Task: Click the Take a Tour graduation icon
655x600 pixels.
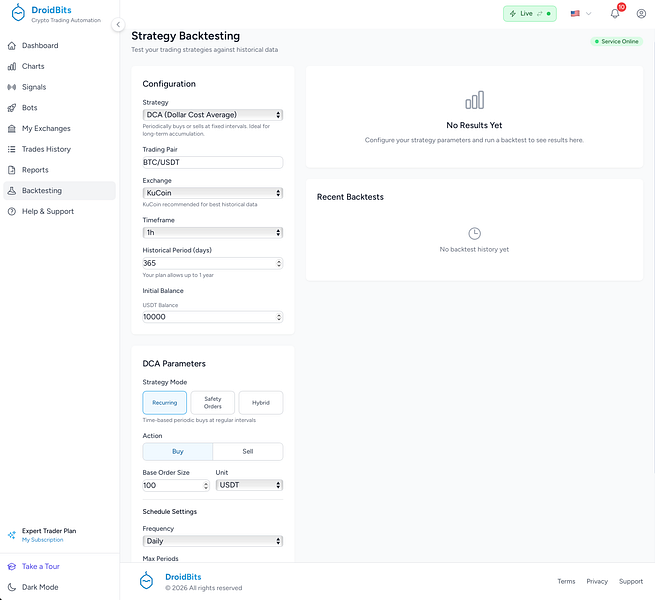Action: pos(12,567)
